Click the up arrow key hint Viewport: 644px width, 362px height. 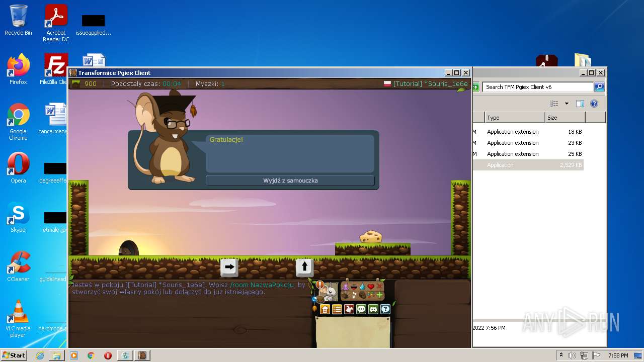[304, 267]
